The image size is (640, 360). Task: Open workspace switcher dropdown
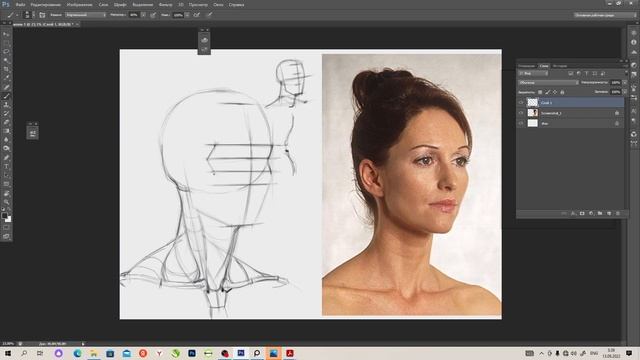point(605,15)
